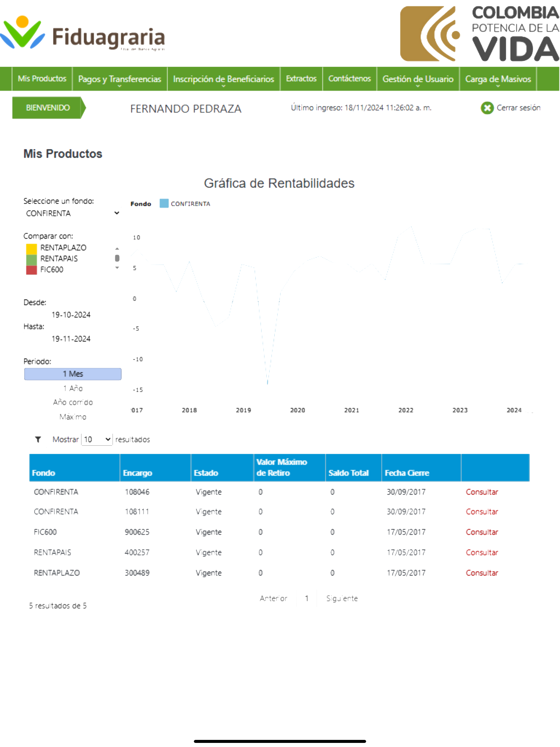Open the Contáctenos menu item
The width and height of the screenshot is (560, 747).
point(349,79)
